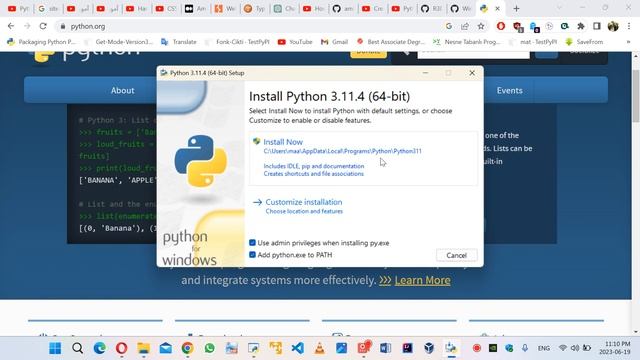This screenshot has width=640, height=360.
Task: Open Visual Studio Code from taskbar
Action: click(x=298, y=348)
